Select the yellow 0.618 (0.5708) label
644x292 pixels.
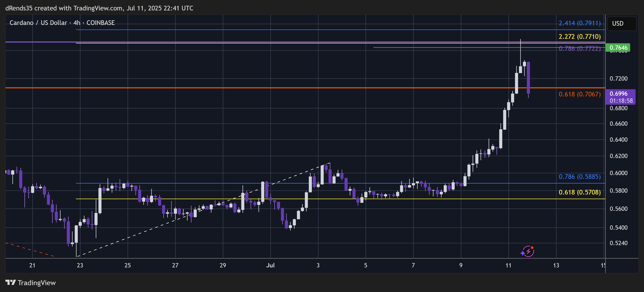click(x=580, y=192)
